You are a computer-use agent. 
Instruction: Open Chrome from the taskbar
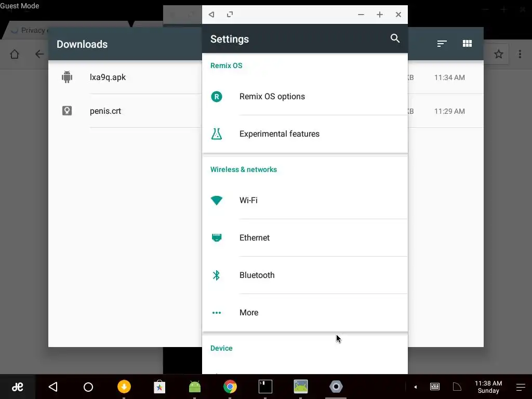tap(230, 387)
